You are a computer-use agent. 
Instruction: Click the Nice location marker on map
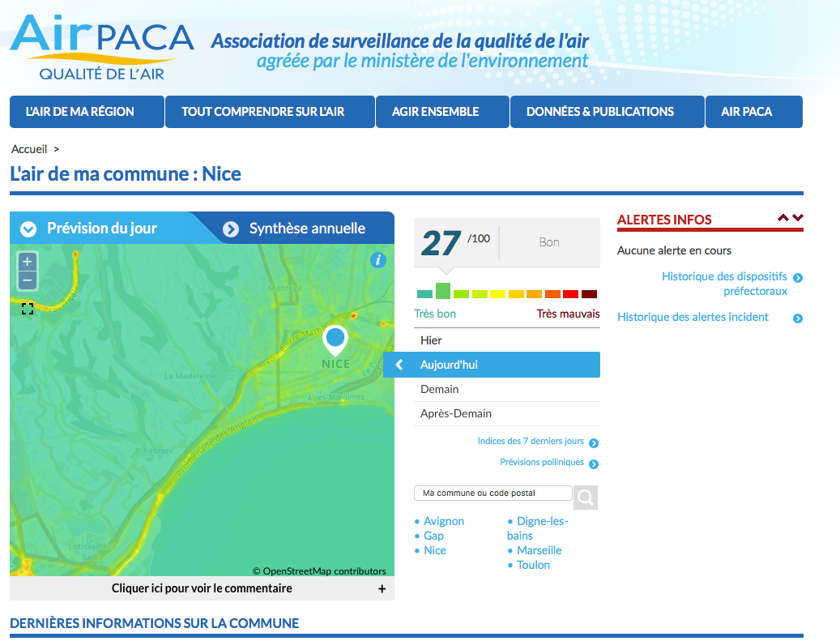(x=335, y=340)
